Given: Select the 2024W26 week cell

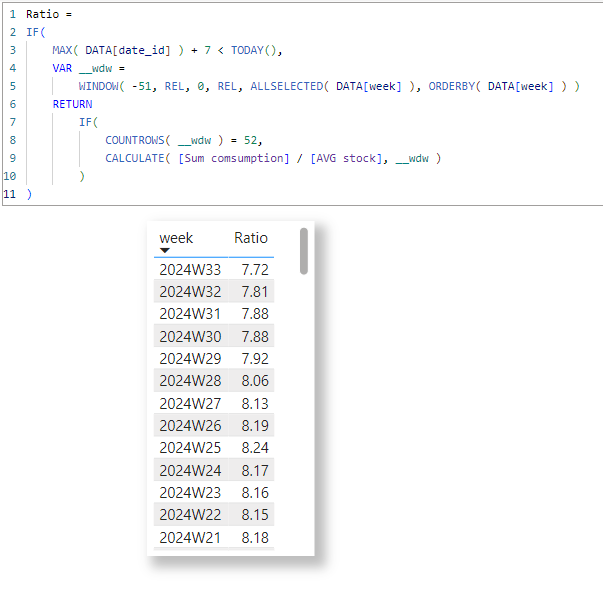Looking at the screenshot, I should (x=190, y=425).
